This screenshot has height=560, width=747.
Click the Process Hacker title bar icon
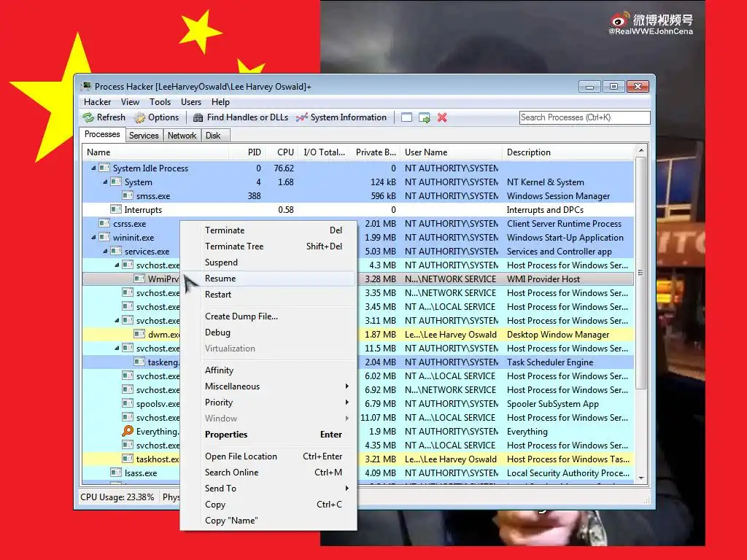[x=86, y=86]
